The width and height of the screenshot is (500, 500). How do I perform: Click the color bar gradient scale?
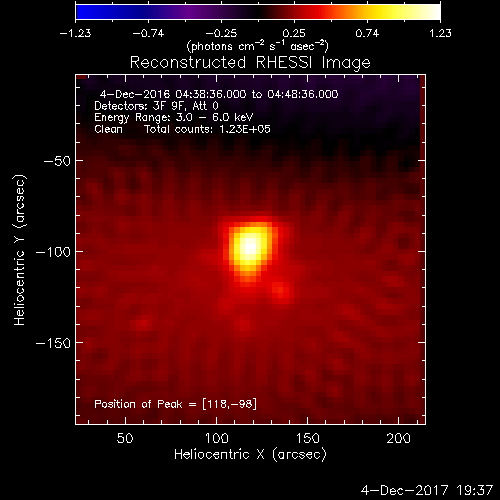pos(258,12)
